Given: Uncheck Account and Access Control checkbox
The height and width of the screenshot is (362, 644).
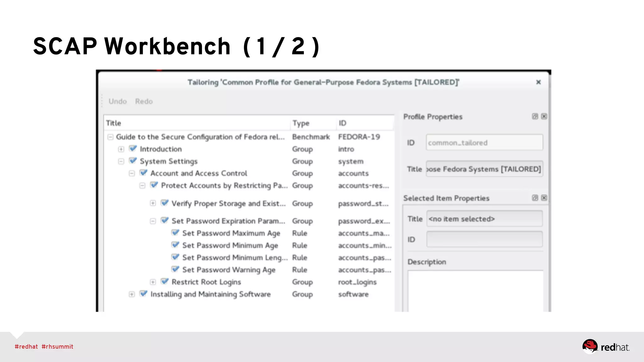Looking at the screenshot, I should 144,173.
